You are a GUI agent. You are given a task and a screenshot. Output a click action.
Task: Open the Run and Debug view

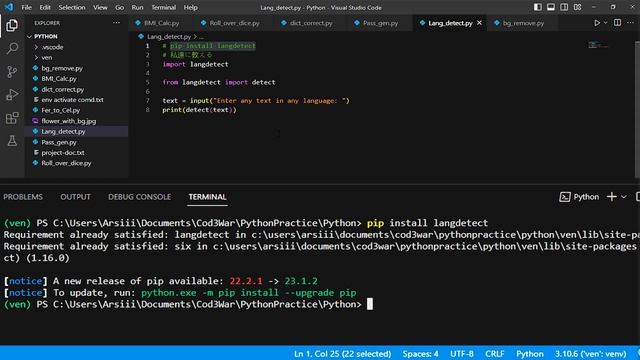[x=12, y=95]
